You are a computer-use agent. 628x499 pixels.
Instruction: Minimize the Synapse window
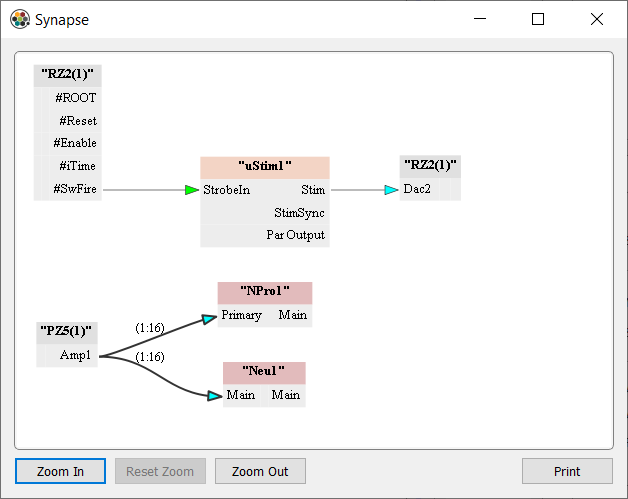[480, 19]
